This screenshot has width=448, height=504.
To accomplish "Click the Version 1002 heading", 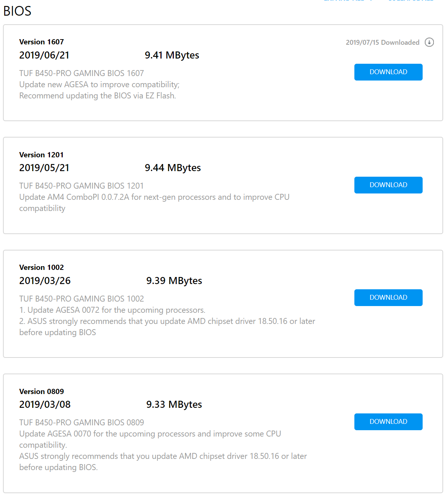I will [x=41, y=267].
